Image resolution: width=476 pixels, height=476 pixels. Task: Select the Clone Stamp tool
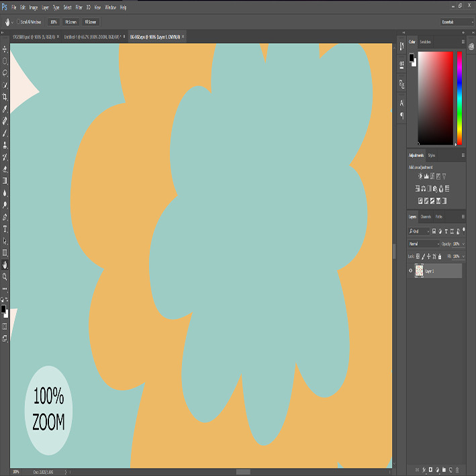point(5,145)
